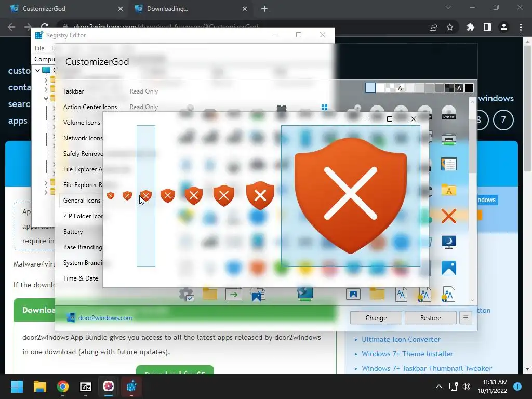This screenshot has width=532, height=399.
Task: Click the share page icon in address bar
Action: coord(433,27)
